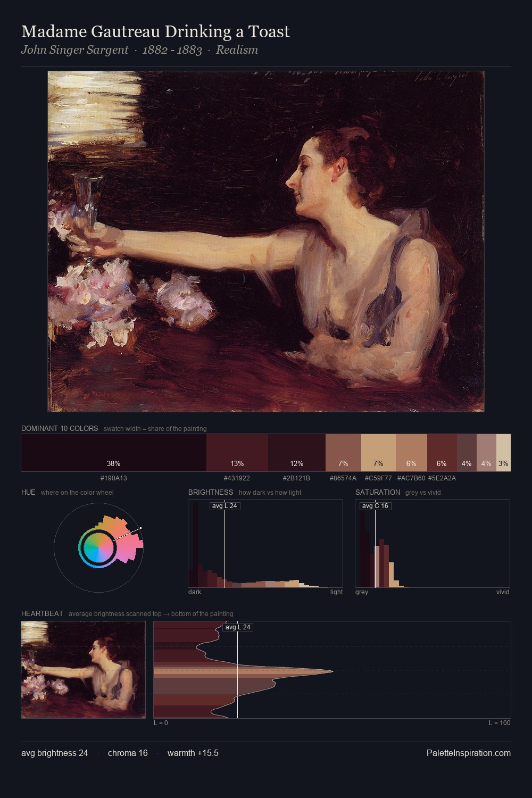Image resolution: width=532 pixels, height=798 pixels.
Task: Click the hue color wheel center
Action: pos(98,547)
